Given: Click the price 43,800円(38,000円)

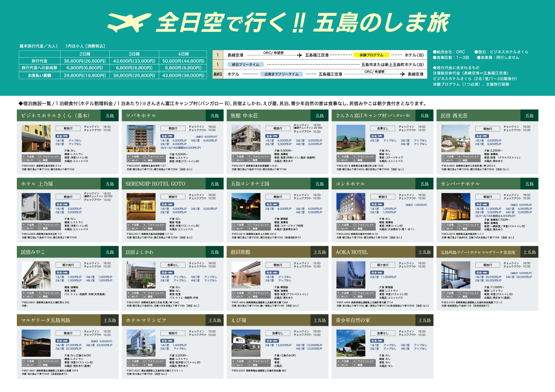Looking at the screenshot, I should click(x=183, y=75).
